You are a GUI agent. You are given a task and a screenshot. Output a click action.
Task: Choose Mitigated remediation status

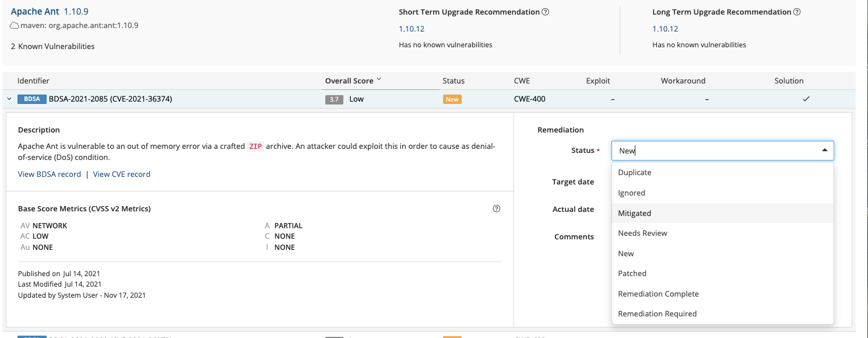(x=723, y=213)
